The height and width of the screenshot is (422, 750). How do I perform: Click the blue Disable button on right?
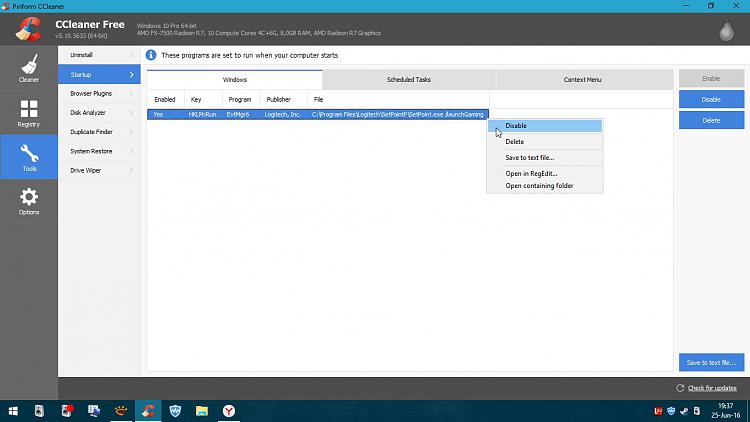tap(711, 100)
